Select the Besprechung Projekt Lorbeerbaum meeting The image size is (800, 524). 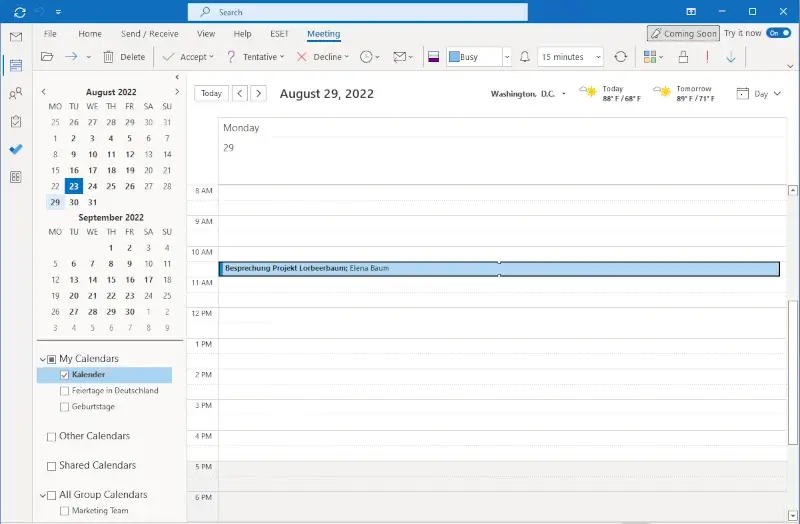pos(499,269)
